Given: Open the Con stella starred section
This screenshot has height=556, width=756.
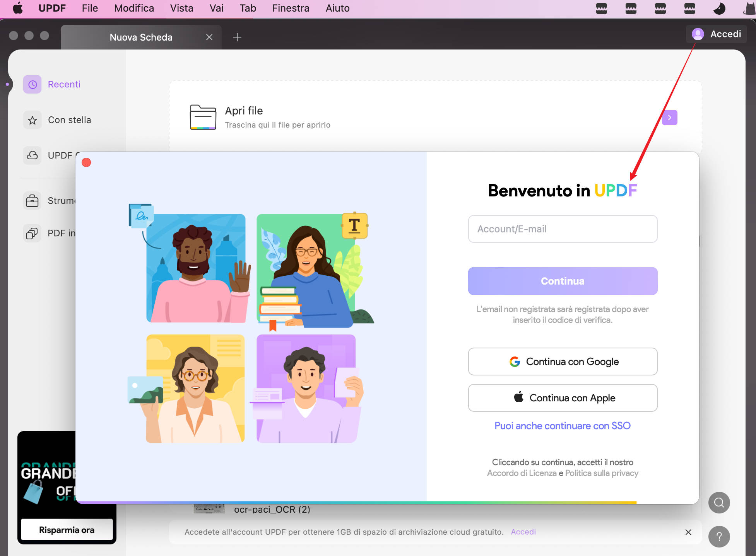Looking at the screenshot, I should (x=58, y=120).
